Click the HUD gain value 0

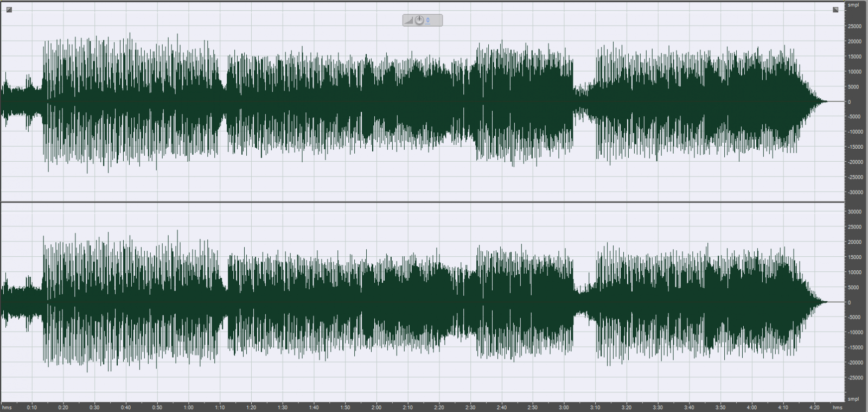[427, 21]
